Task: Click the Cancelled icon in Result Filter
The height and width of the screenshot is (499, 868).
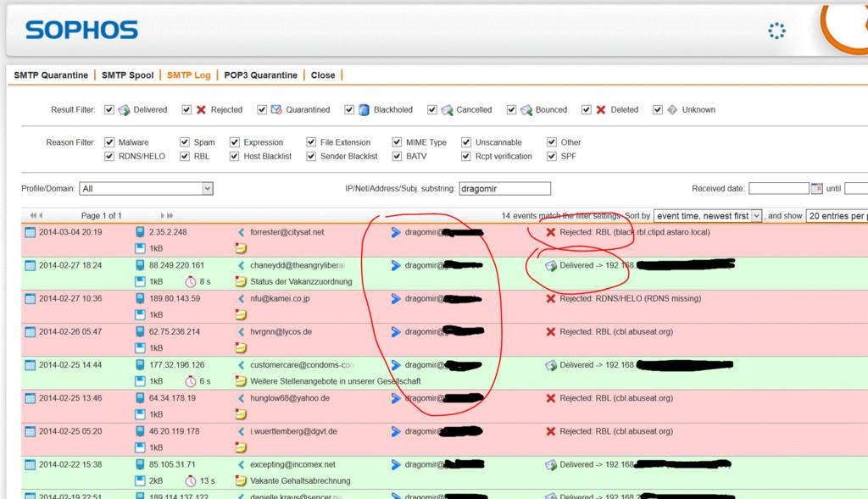Action: 447,110
